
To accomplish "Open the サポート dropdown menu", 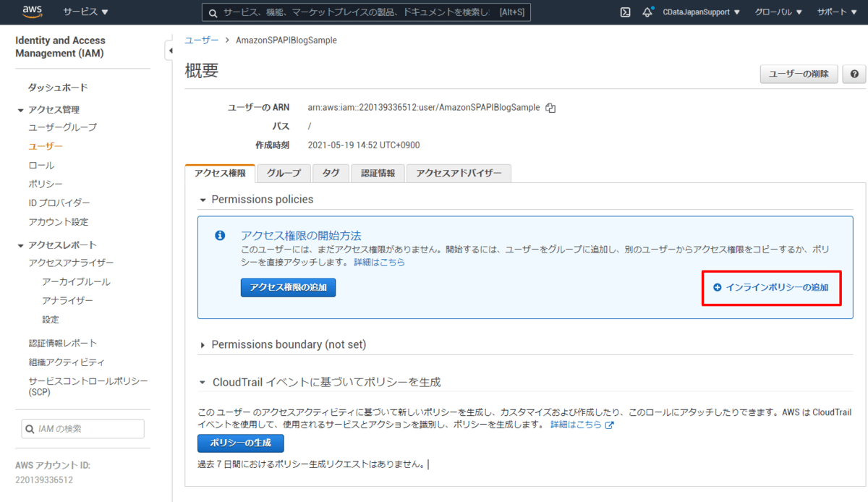I will point(837,12).
